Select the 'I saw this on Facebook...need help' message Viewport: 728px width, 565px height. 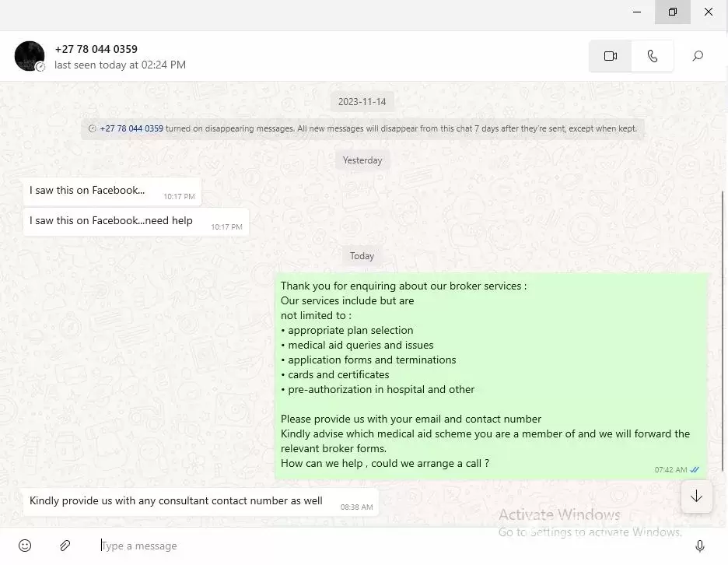click(x=135, y=222)
